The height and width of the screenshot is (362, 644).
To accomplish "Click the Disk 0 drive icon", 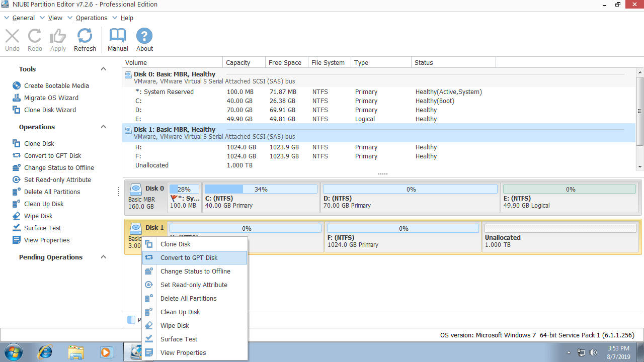I will coord(136,190).
